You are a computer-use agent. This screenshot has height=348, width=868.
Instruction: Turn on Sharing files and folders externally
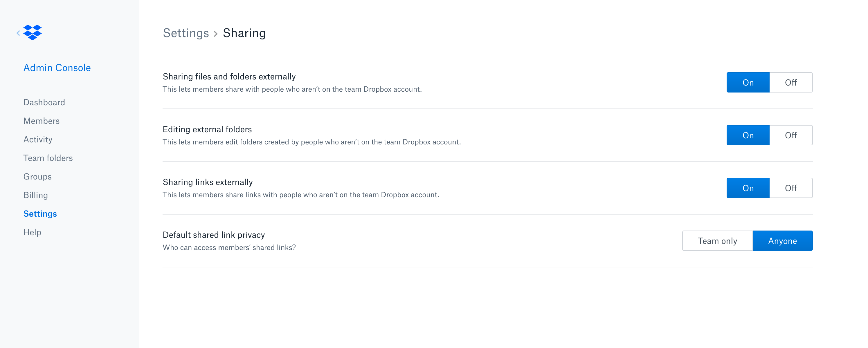tap(748, 82)
